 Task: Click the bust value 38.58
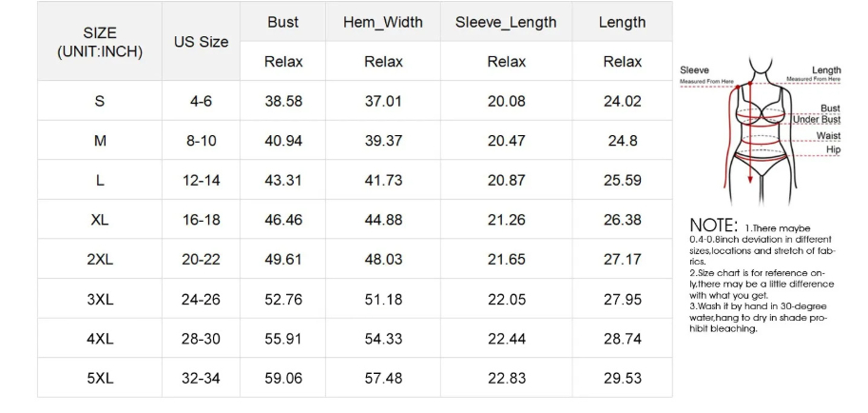[282, 101]
